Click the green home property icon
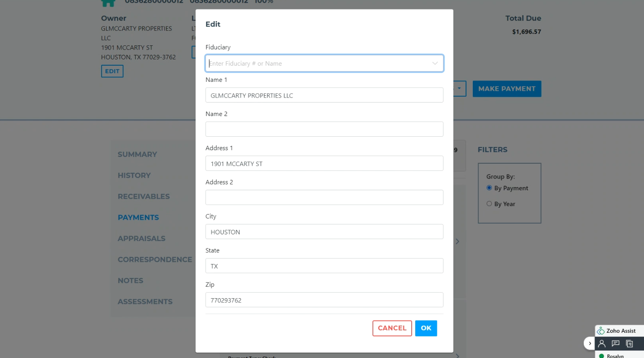 point(108,3)
